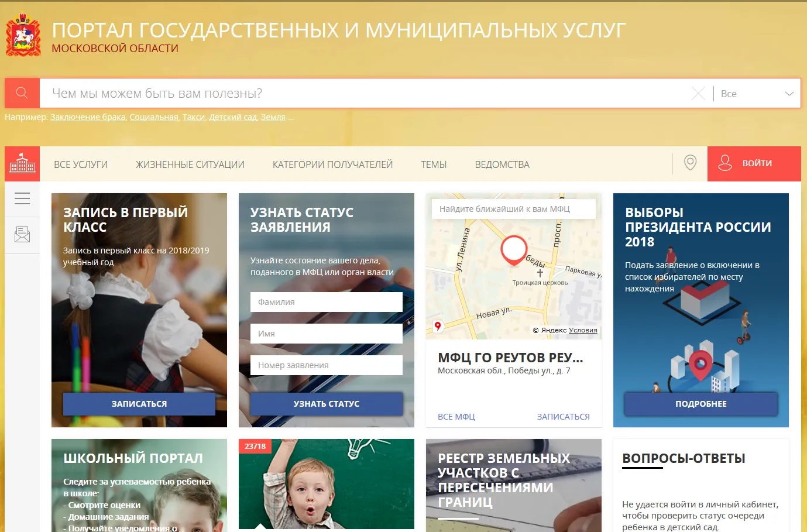Screen dimensions: 807x532
Task: Go to the 'Ведомства' section
Action: [x=502, y=164]
